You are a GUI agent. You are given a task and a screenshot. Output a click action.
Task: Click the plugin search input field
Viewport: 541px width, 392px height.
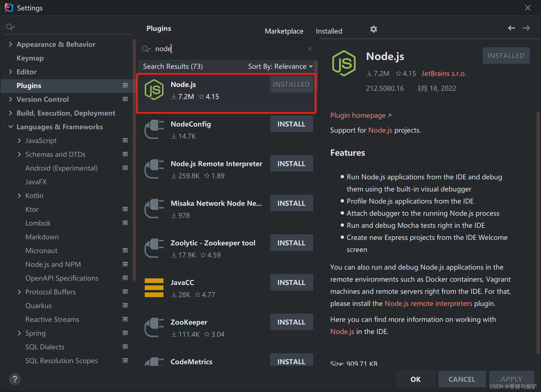point(228,49)
